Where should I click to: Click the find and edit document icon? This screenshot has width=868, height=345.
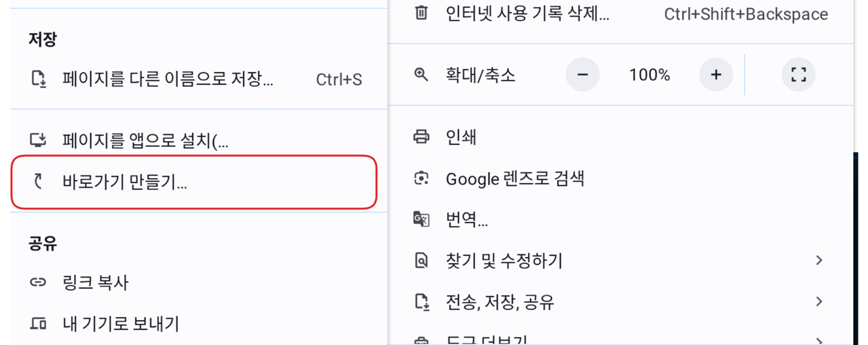(x=421, y=261)
